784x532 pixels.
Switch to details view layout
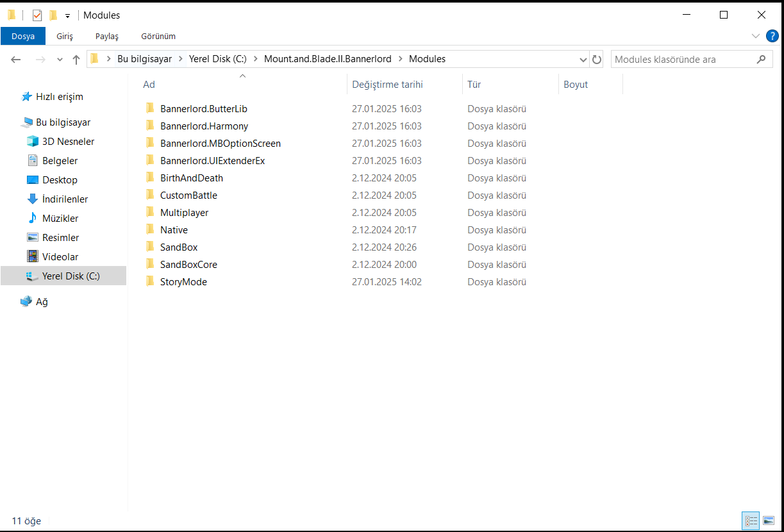pos(751,520)
